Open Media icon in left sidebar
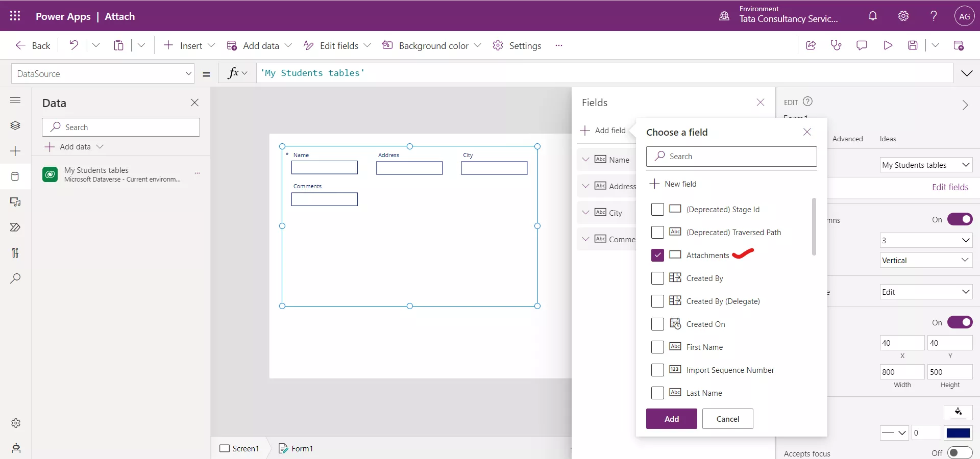 tap(15, 202)
